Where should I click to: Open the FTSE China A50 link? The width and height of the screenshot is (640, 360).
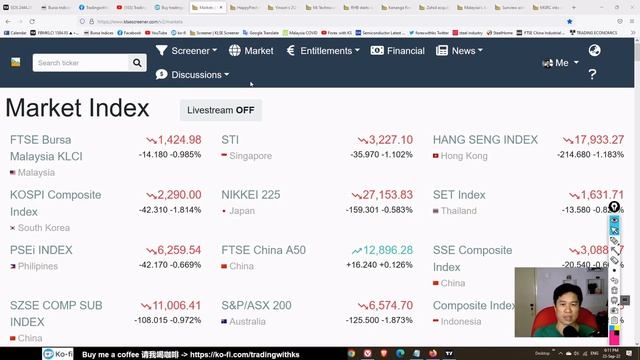(263, 250)
